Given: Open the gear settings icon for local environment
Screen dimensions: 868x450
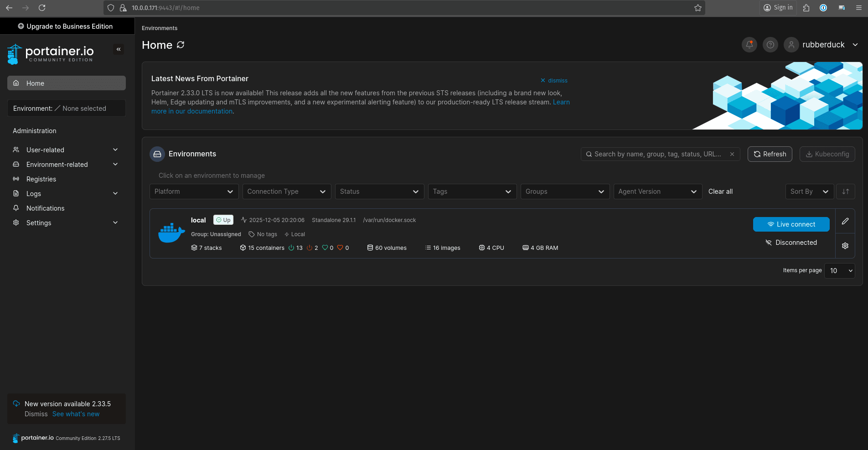Looking at the screenshot, I should (845, 246).
